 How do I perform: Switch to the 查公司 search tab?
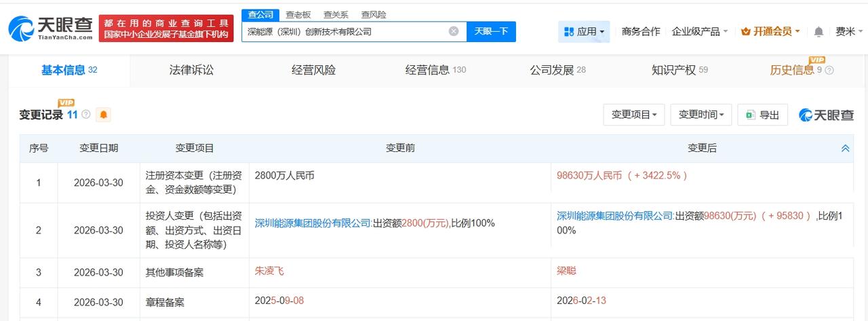[x=260, y=14]
